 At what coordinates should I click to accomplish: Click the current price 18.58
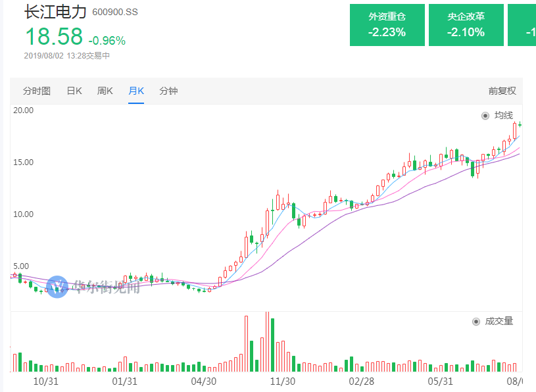54,36
